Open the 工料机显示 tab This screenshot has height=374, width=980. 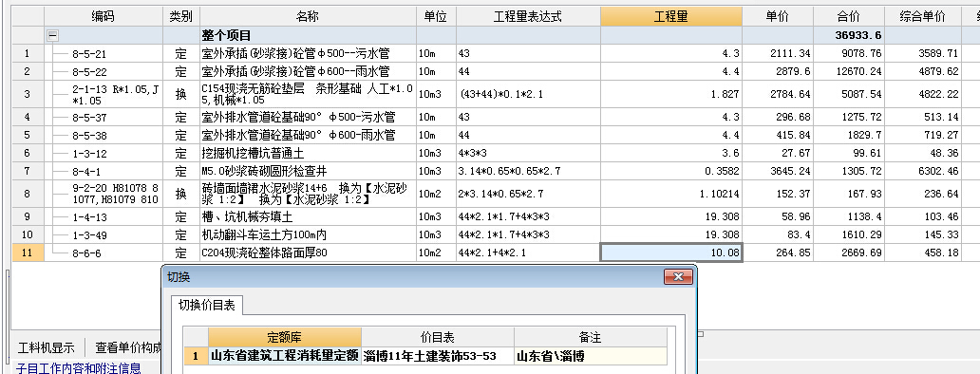tap(47, 347)
